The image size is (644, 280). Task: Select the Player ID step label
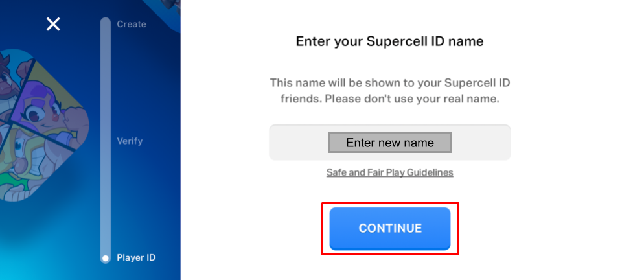pos(136,257)
